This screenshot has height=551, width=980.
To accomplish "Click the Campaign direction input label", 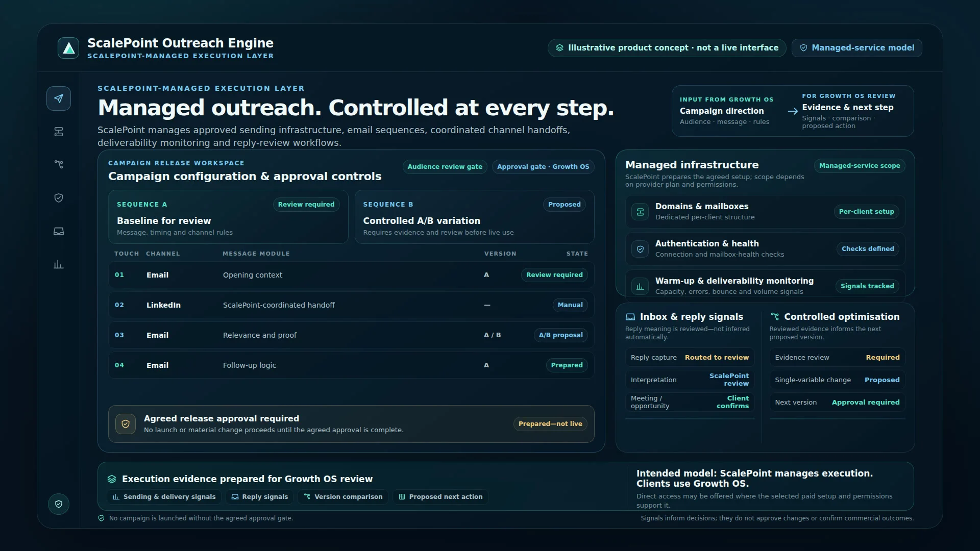I will tap(722, 111).
